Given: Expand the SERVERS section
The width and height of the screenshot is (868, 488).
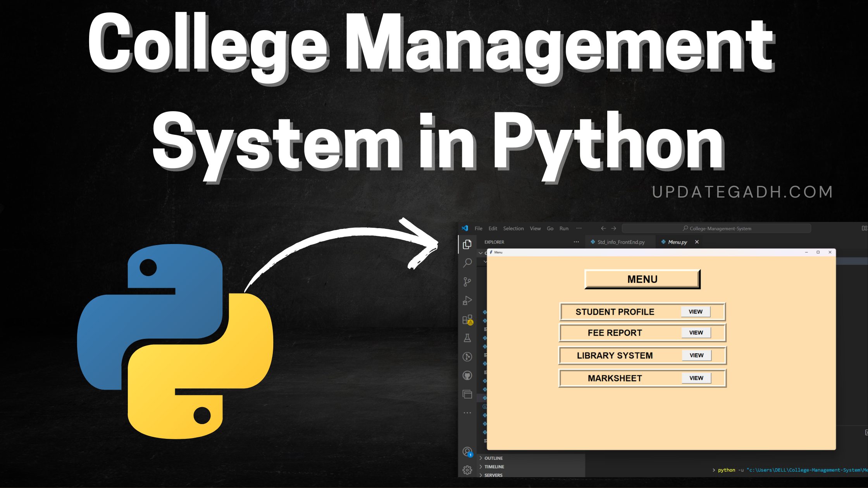Looking at the screenshot, I should pos(531,475).
